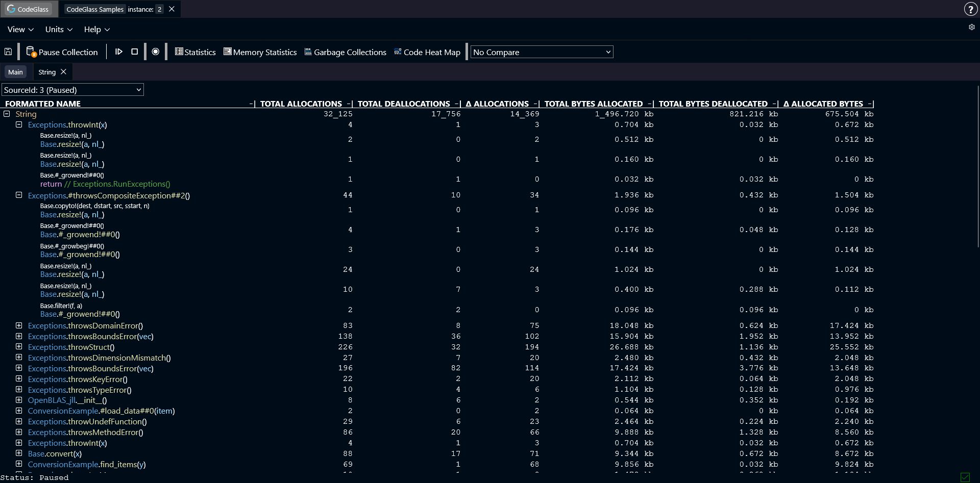Image resolution: width=980 pixels, height=483 pixels.
Task: Click the Save collection icon
Action: pyautogui.click(x=8, y=51)
